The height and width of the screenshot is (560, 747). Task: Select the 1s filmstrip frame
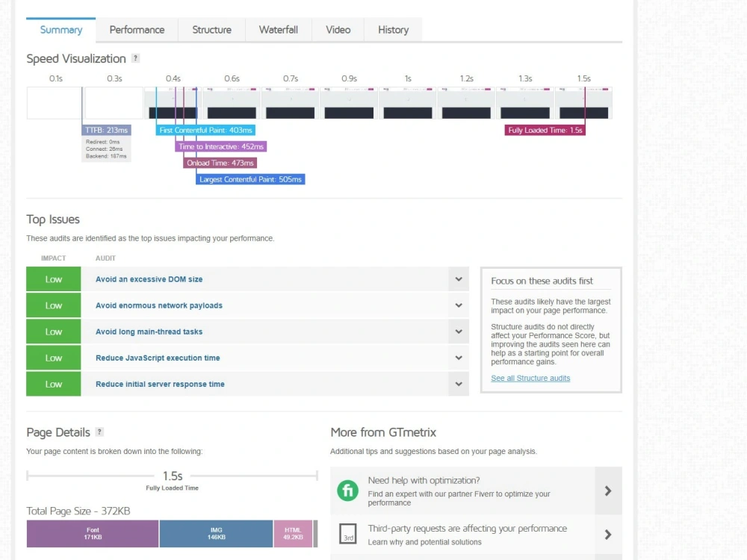pos(407,103)
